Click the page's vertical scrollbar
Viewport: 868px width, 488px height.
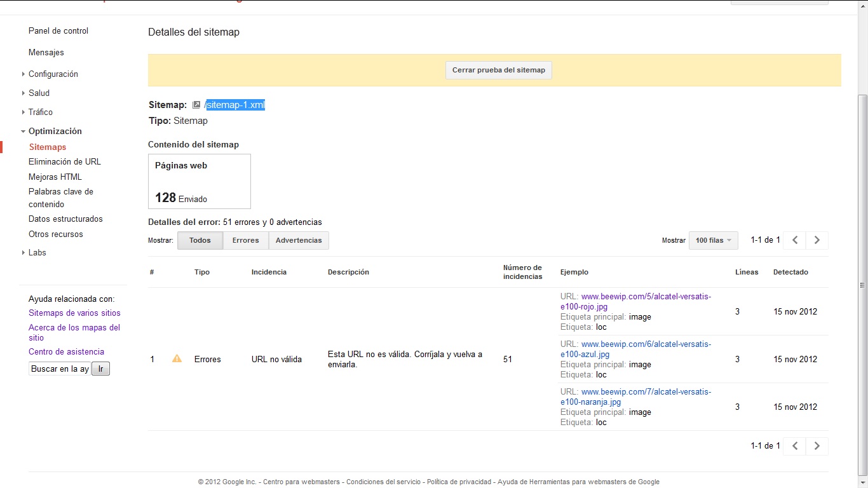click(862, 285)
